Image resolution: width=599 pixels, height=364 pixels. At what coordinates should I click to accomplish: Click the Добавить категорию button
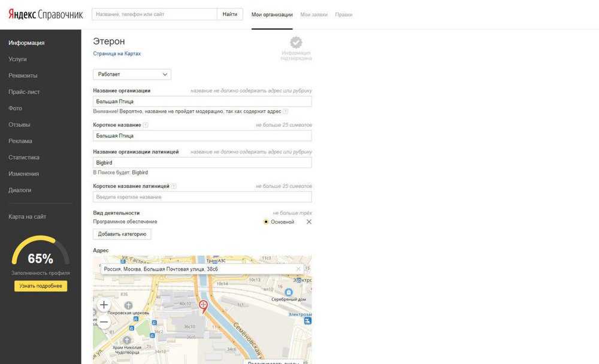122,234
